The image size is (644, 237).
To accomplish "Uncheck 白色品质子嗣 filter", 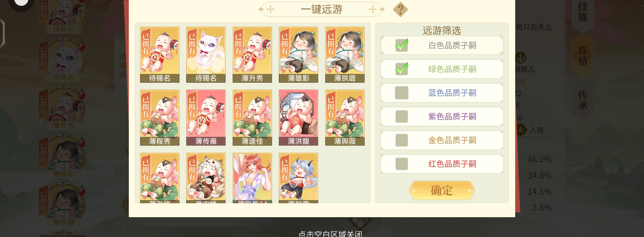I will [x=402, y=45].
